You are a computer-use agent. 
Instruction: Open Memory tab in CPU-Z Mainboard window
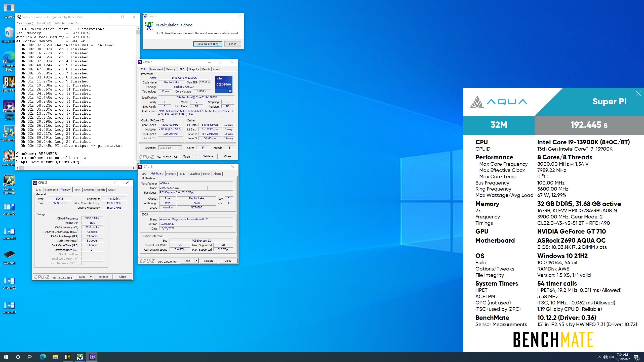tap(171, 174)
